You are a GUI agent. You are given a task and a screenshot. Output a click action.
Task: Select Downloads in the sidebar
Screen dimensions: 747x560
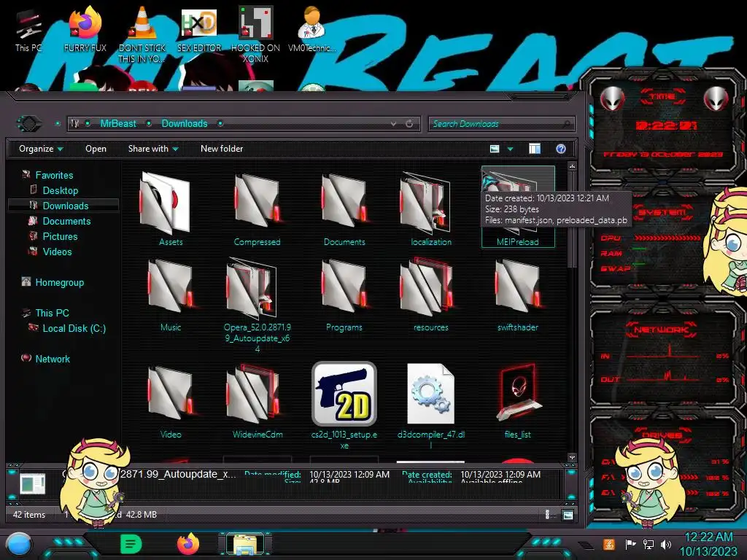65,206
